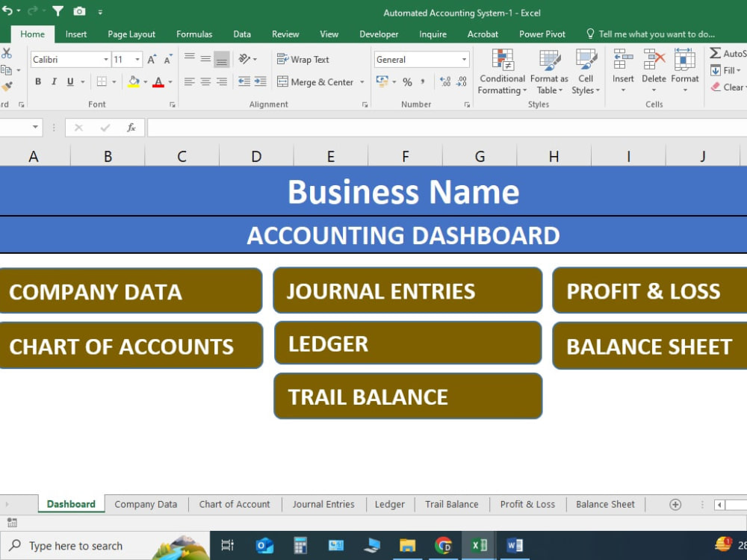This screenshot has width=747, height=560.
Task: Align text left
Action: (x=190, y=82)
